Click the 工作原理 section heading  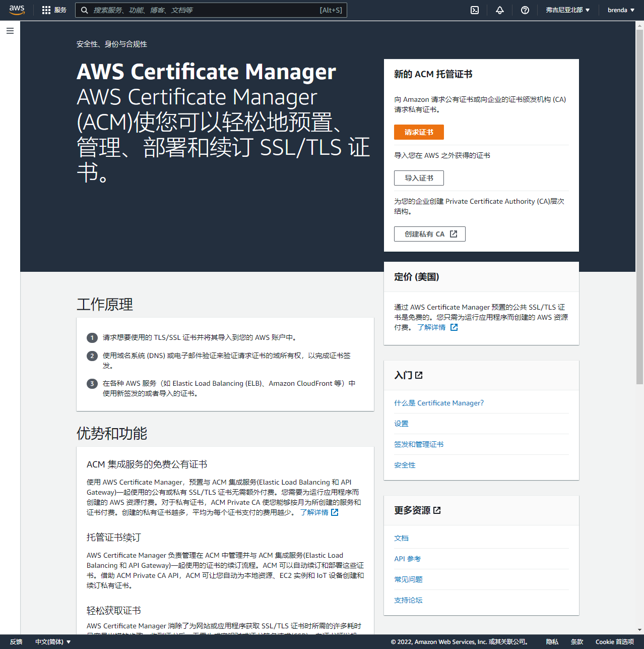(105, 305)
